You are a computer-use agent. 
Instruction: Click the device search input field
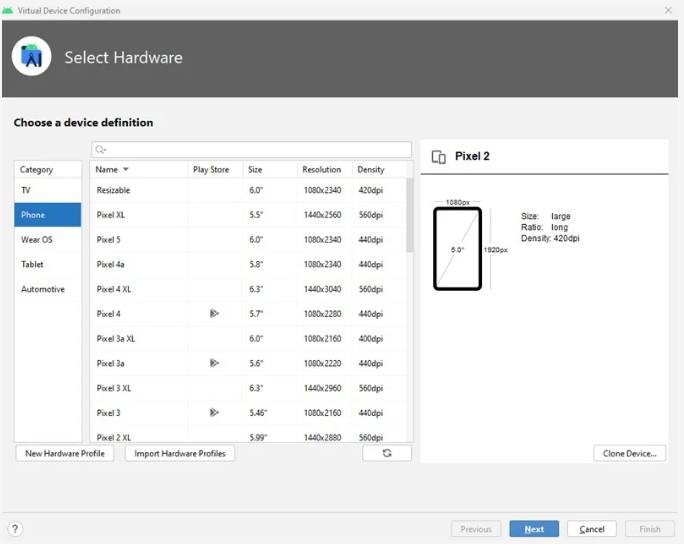click(252, 150)
